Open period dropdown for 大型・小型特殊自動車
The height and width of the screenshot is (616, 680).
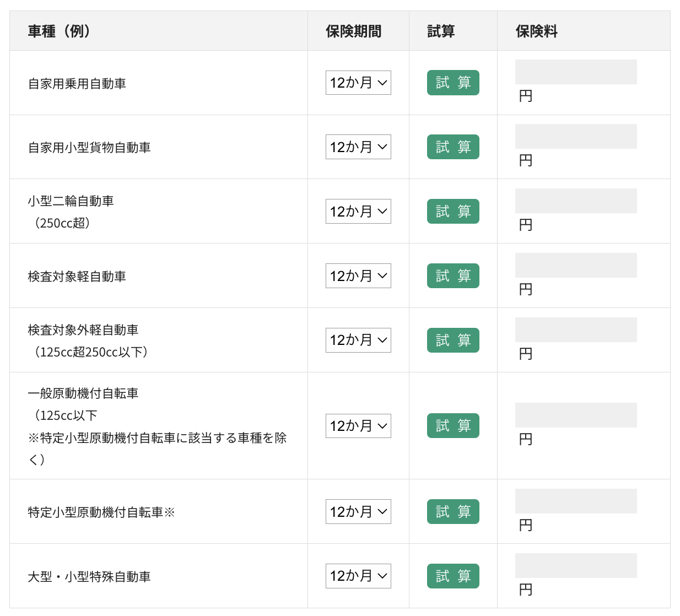358,576
